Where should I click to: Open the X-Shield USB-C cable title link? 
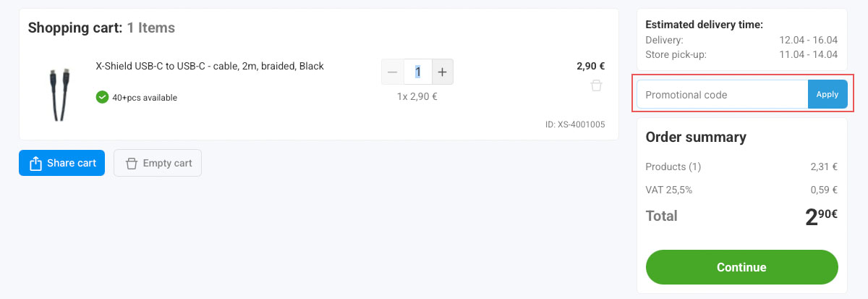pos(210,66)
